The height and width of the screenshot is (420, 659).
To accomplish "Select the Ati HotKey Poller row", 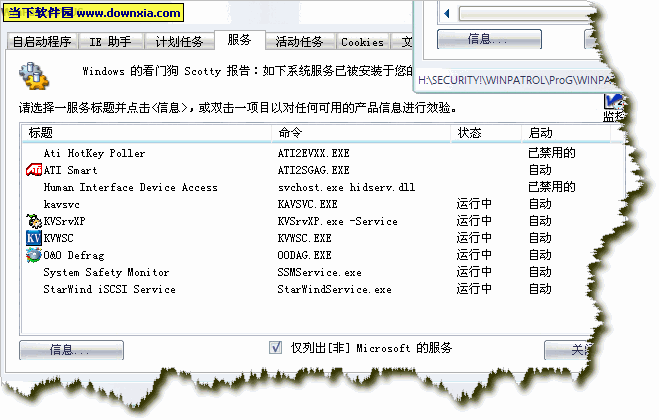I will 95,153.
